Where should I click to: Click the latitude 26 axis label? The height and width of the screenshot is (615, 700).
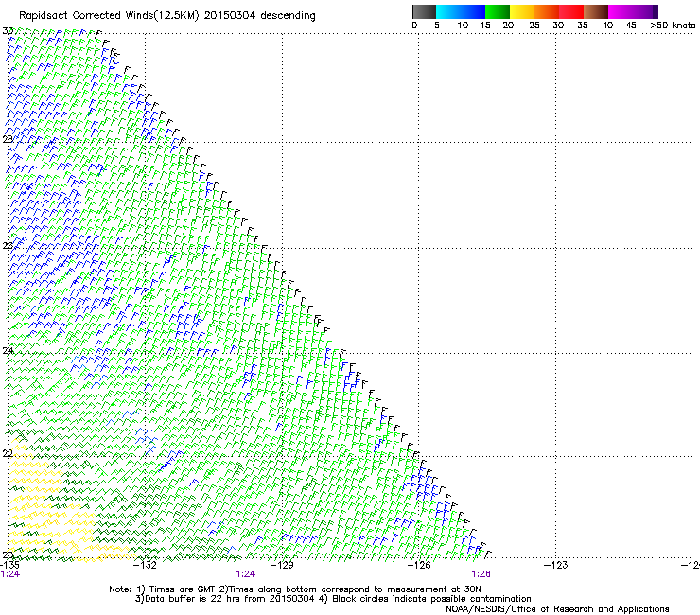click(x=8, y=245)
